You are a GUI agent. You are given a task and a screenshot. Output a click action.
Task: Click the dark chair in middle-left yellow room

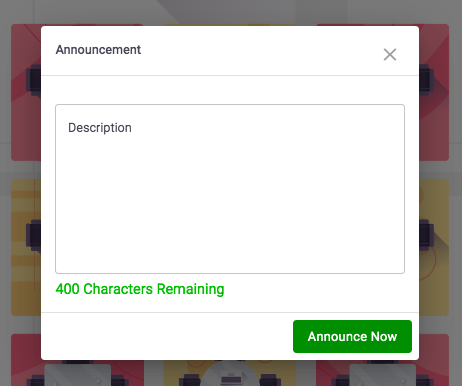point(34,235)
